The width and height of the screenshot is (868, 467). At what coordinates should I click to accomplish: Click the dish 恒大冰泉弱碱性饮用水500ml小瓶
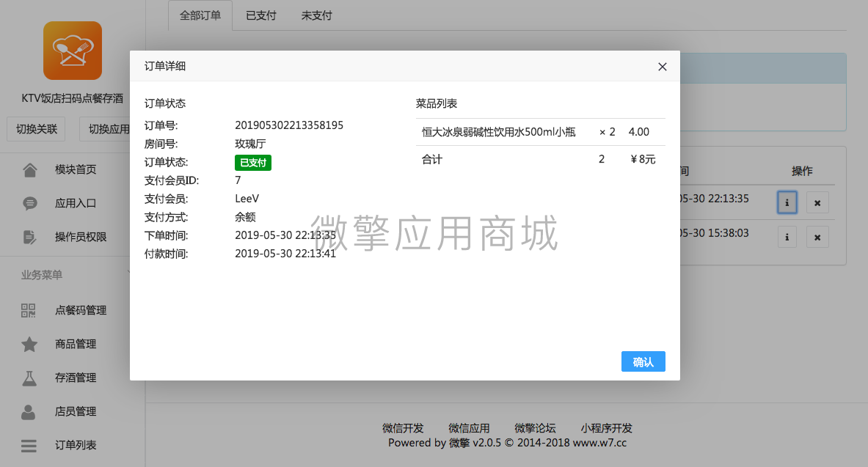499,132
